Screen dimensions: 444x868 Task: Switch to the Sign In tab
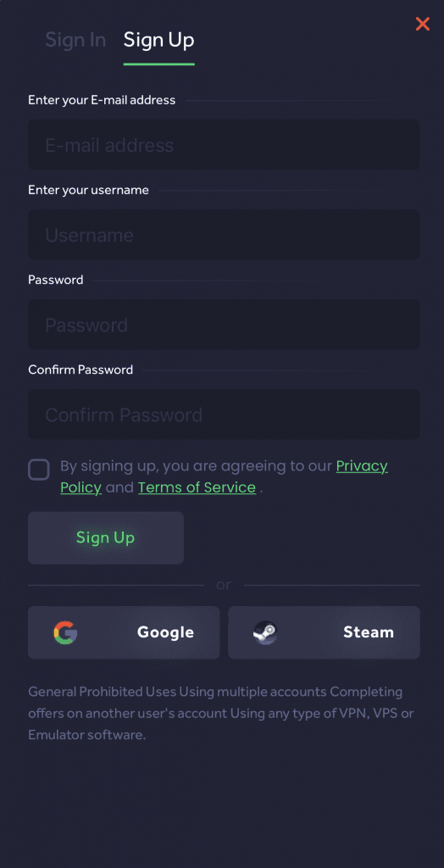point(75,40)
